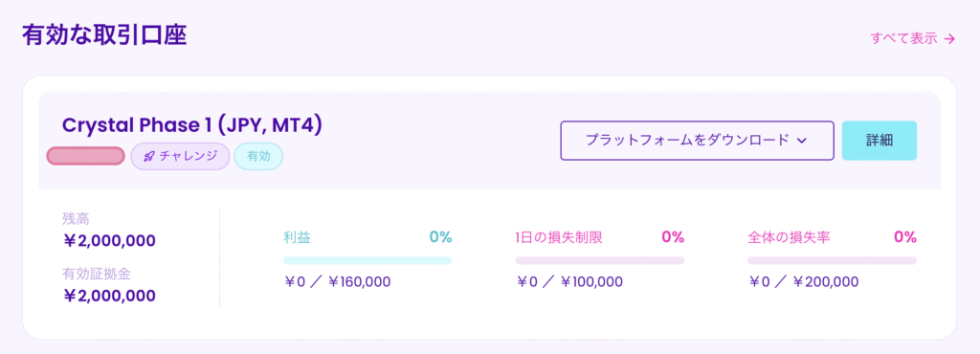Select the チャレンジ tag
980x354 pixels.
point(180,157)
